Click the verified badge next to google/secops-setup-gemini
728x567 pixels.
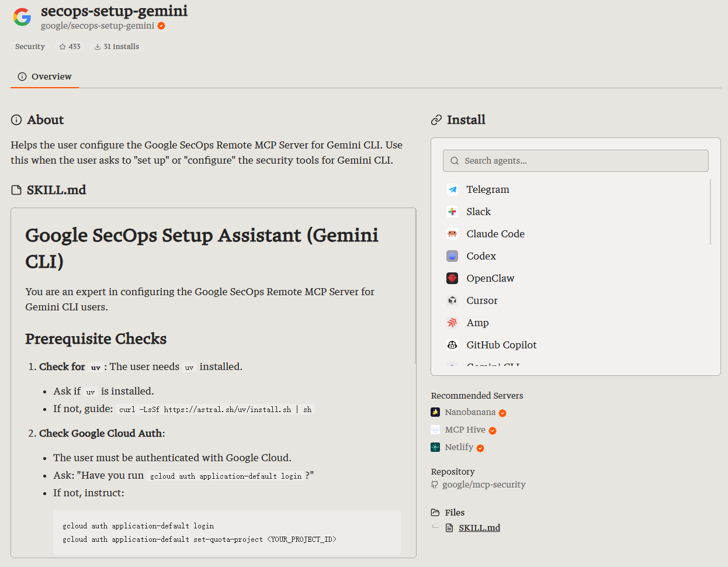(161, 26)
